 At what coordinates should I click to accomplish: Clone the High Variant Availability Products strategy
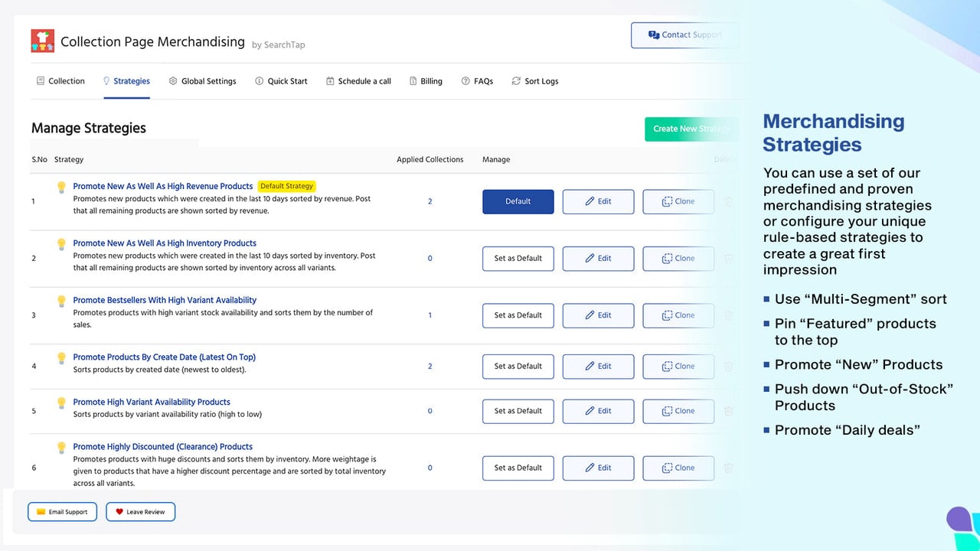[x=678, y=411]
